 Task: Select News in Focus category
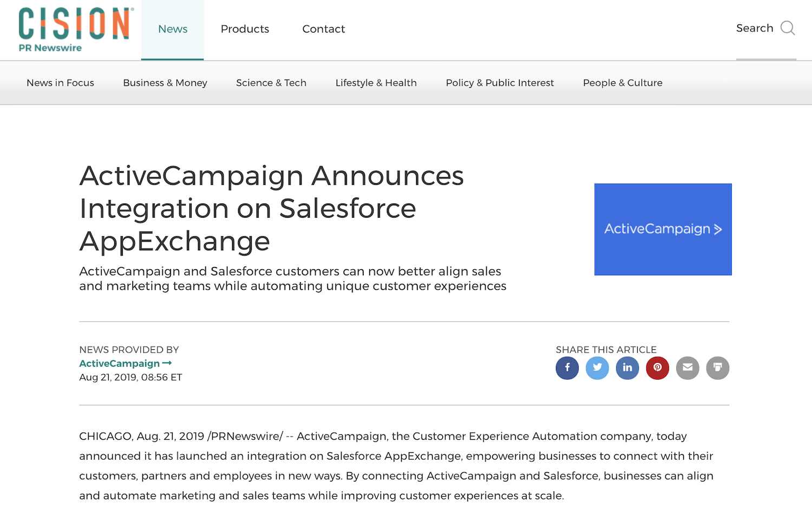[60, 83]
